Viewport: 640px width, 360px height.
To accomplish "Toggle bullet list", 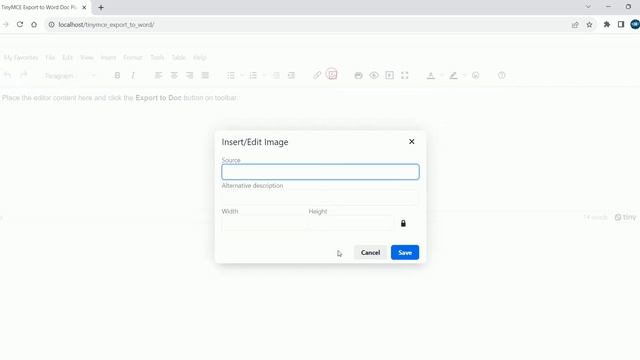I will click(x=231, y=76).
